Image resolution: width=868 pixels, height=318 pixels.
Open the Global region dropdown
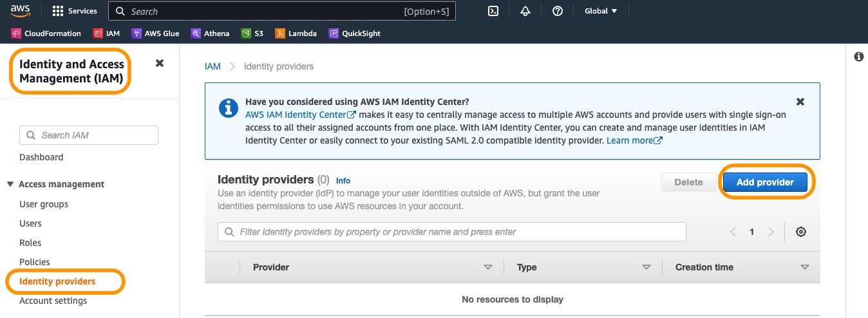(x=601, y=11)
